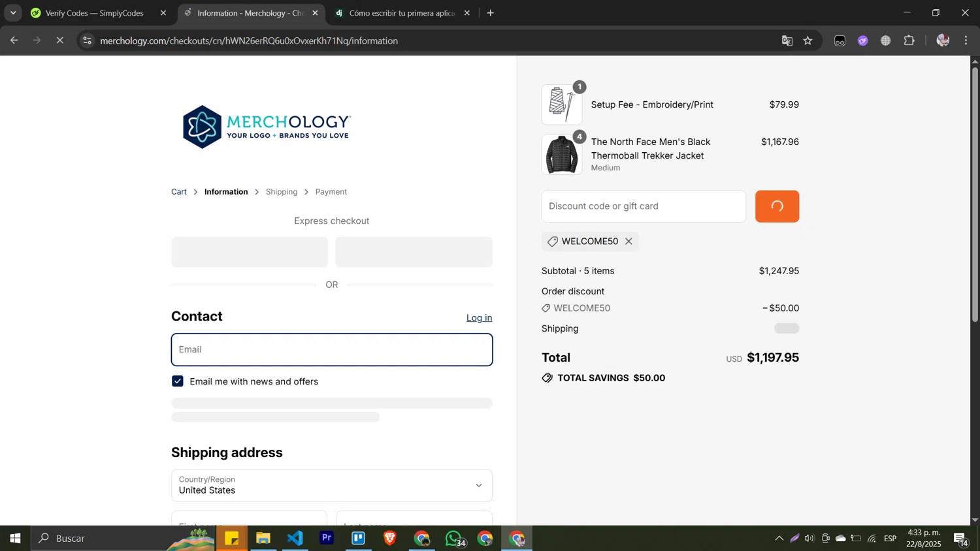This screenshot has width=980, height=551.
Task: Open Visual Studio Code from the taskbar
Action: click(295, 539)
